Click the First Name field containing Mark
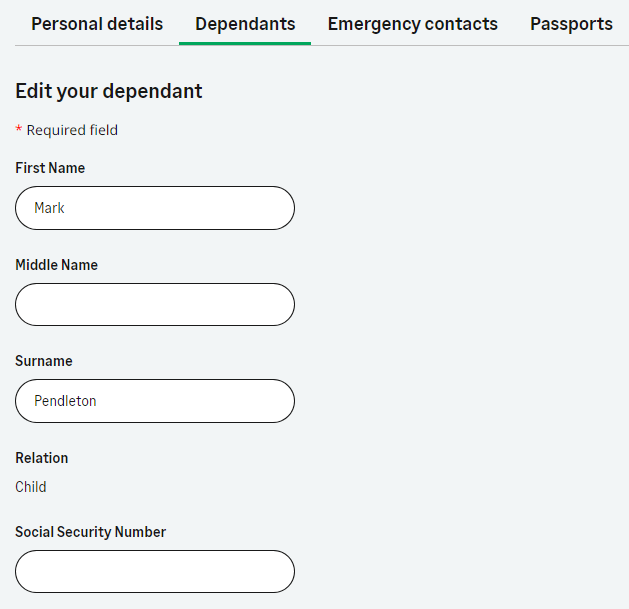629x609 pixels. click(155, 208)
